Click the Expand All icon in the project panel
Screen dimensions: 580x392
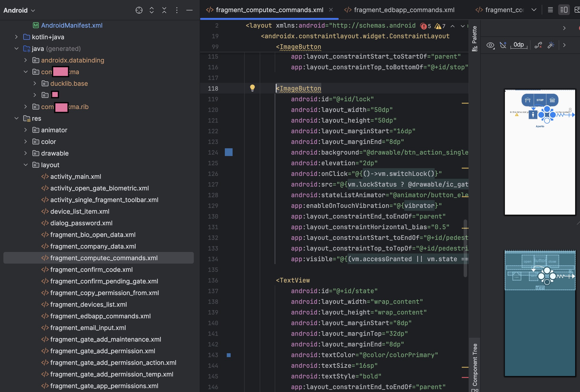coord(151,10)
